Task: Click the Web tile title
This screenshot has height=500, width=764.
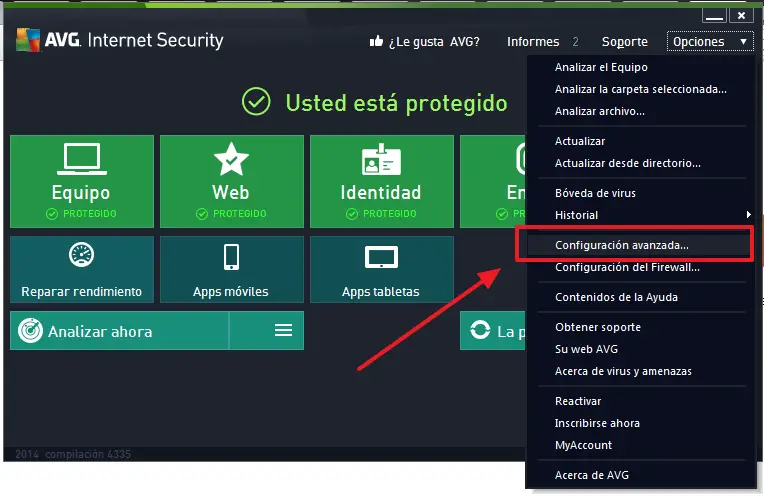Action: tap(230, 192)
